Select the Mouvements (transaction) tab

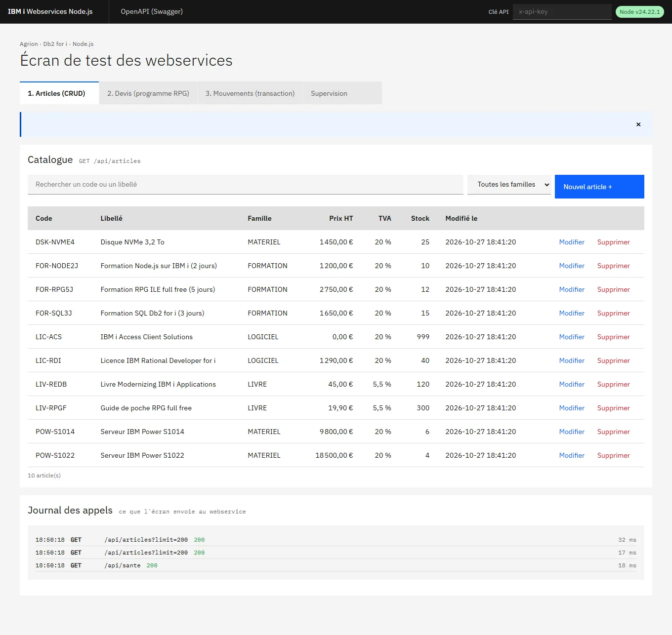(250, 93)
